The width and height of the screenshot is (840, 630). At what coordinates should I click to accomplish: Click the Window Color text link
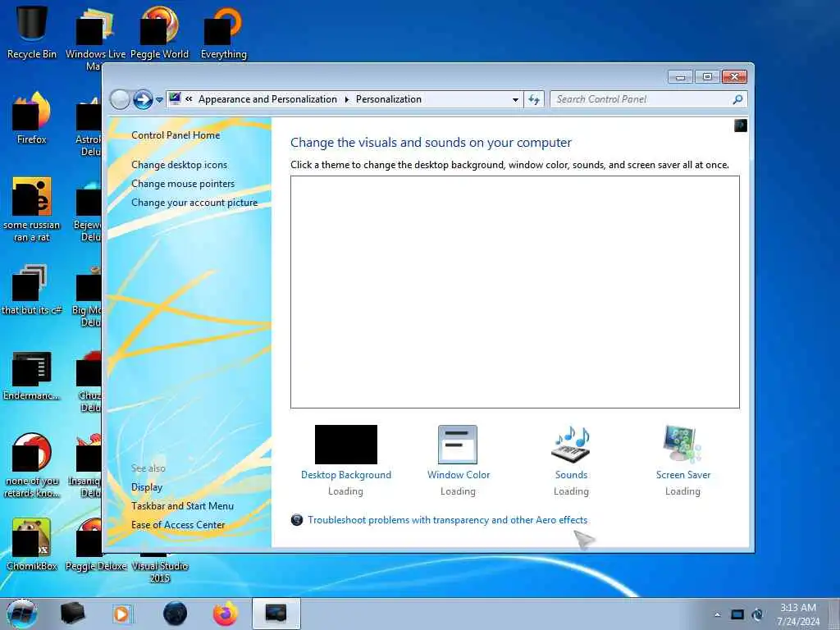(459, 475)
